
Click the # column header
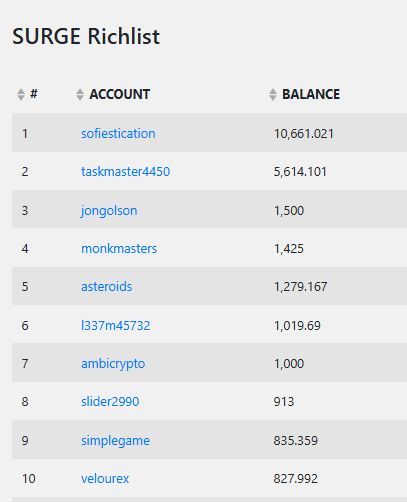click(x=34, y=94)
